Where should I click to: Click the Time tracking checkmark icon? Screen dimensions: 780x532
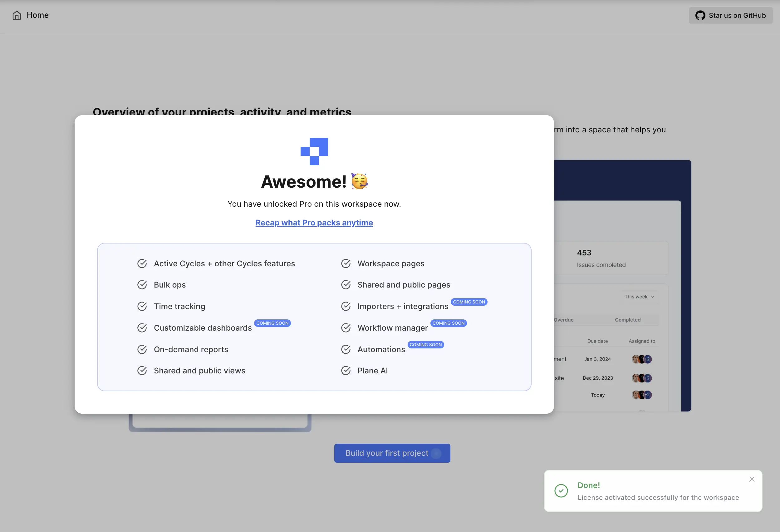point(142,306)
